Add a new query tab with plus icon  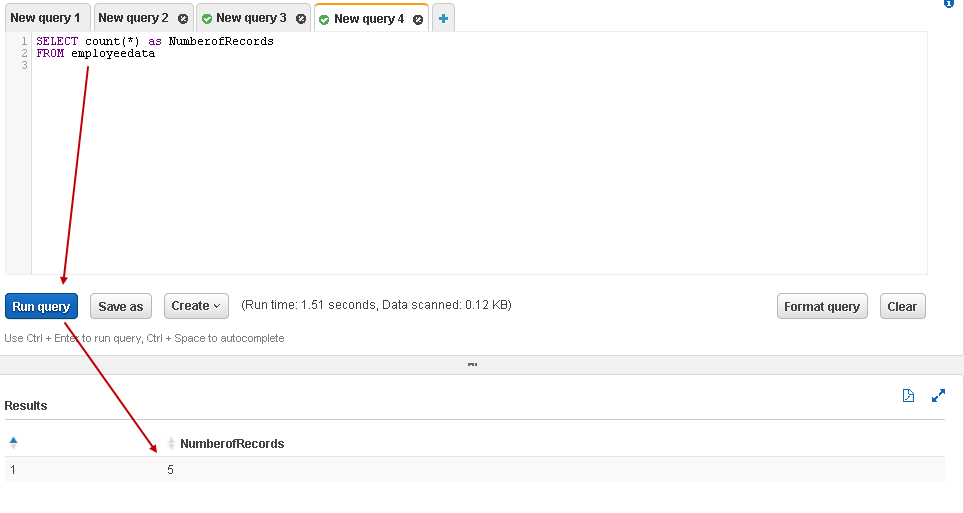pos(443,18)
